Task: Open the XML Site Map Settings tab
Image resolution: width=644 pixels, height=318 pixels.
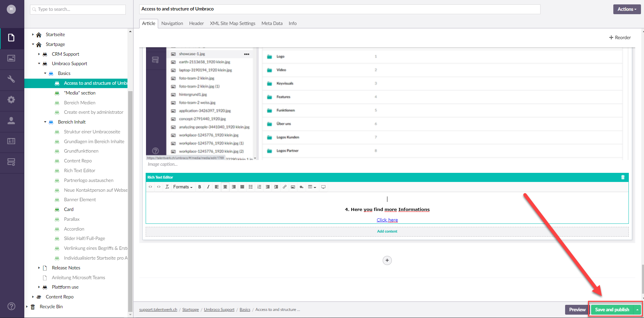Action: [x=233, y=23]
